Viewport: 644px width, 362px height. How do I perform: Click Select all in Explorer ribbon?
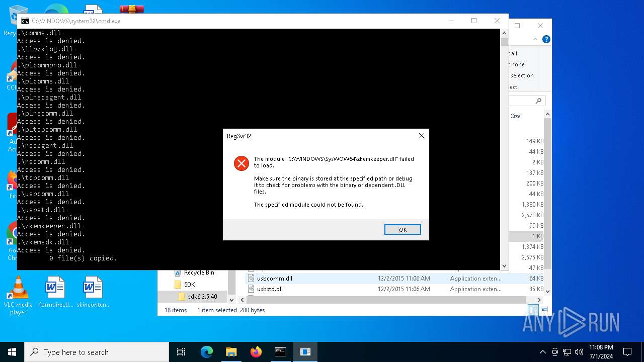point(513,53)
